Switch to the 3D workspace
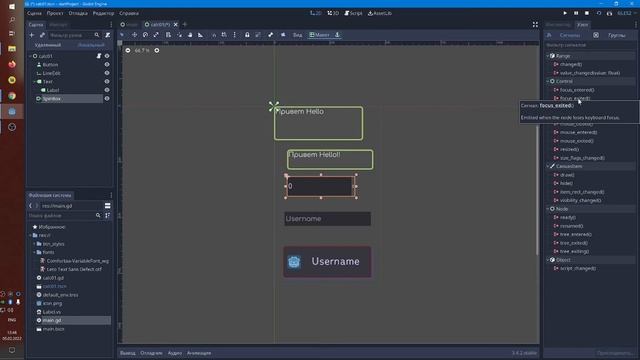This screenshot has height=360, width=640. [333, 13]
